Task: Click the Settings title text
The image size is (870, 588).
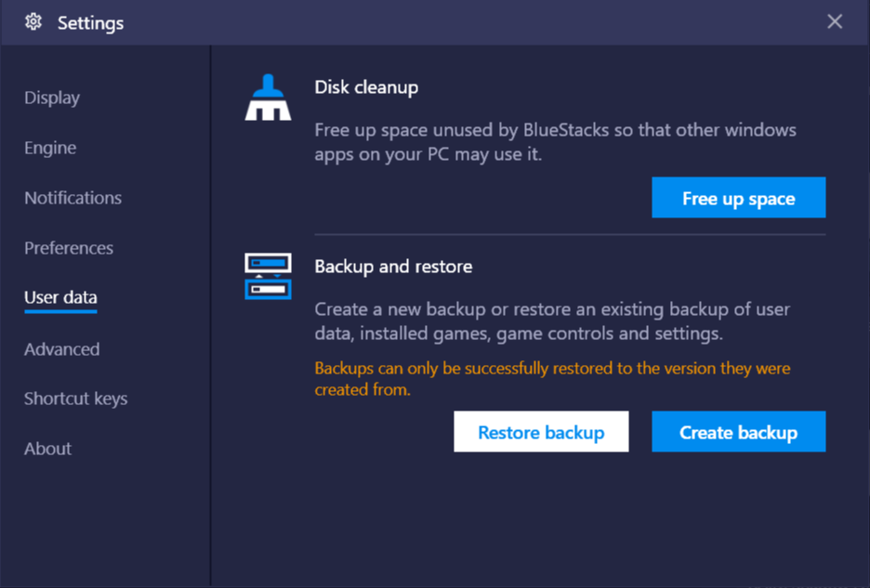Action: tap(90, 23)
